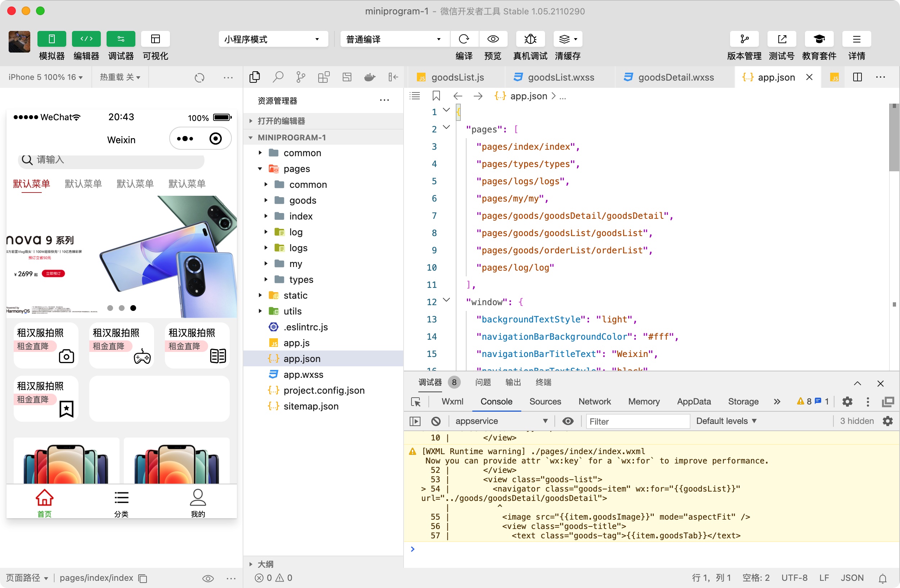This screenshot has height=588, width=900.
Task: Clear the console with the ban icon
Action: (436, 421)
